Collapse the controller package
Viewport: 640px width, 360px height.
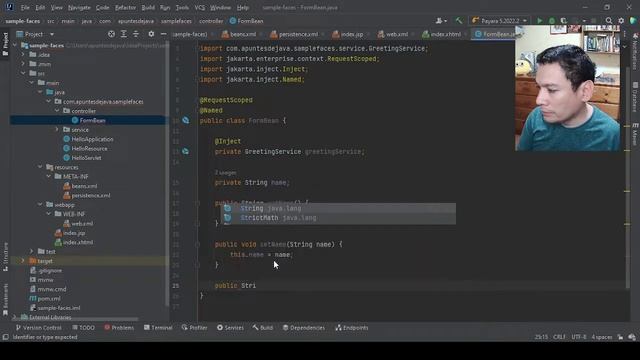click(57, 111)
